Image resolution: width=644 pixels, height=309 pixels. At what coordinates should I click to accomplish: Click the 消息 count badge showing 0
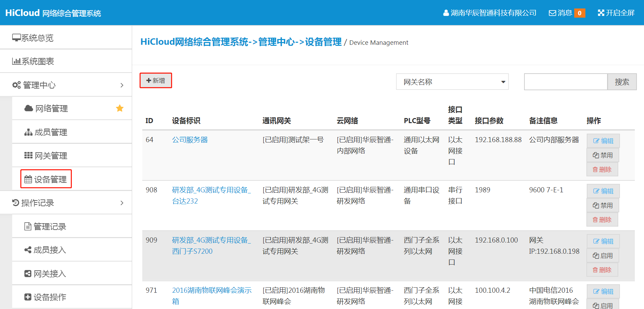579,13
